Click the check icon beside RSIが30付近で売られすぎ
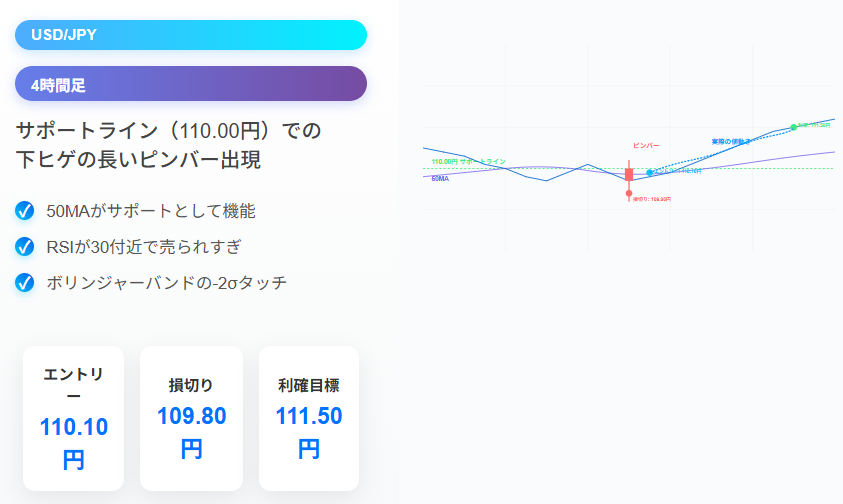 tap(24, 247)
